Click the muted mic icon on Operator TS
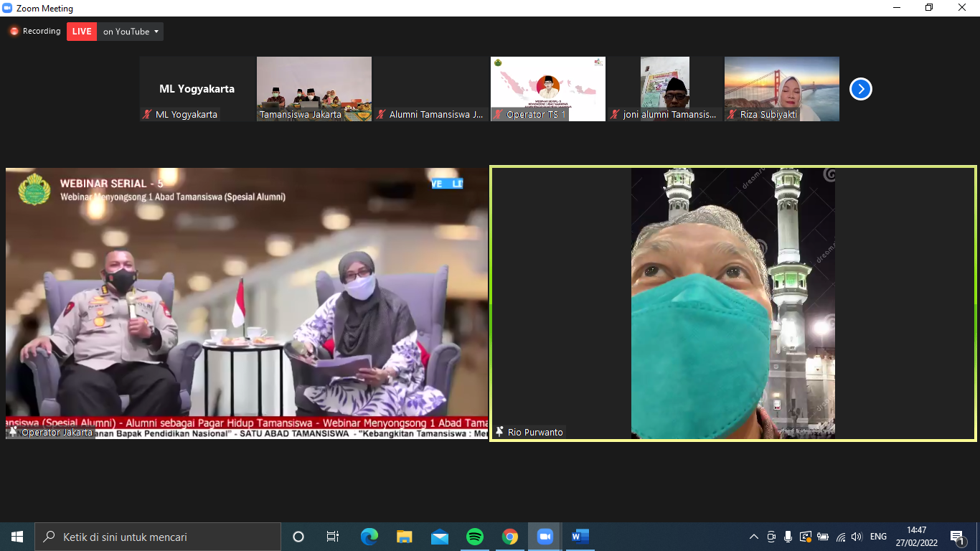Image resolution: width=980 pixels, height=551 pixels. (498, 115)
